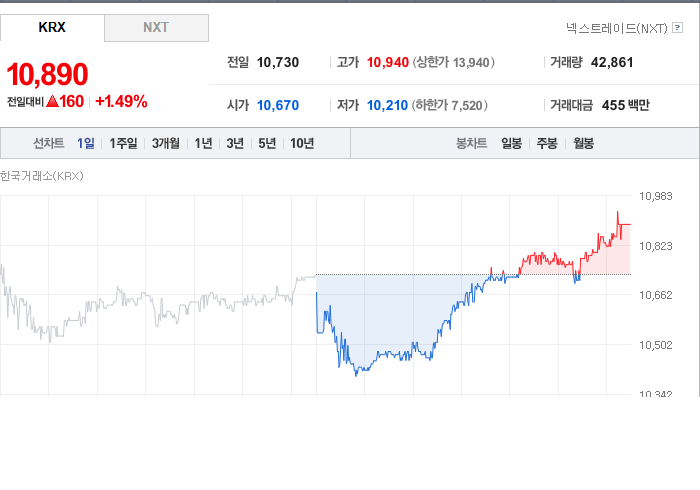Select the 10년 line chart period
The width and height of the screenshot is (700, 490).
coord(302,143)
